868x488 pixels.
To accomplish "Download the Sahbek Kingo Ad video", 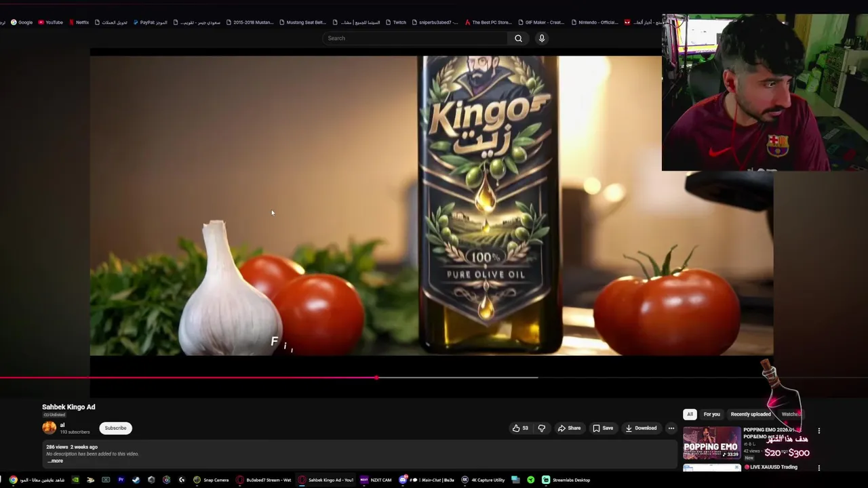I will pyautogui.click(x=641, y=428).
